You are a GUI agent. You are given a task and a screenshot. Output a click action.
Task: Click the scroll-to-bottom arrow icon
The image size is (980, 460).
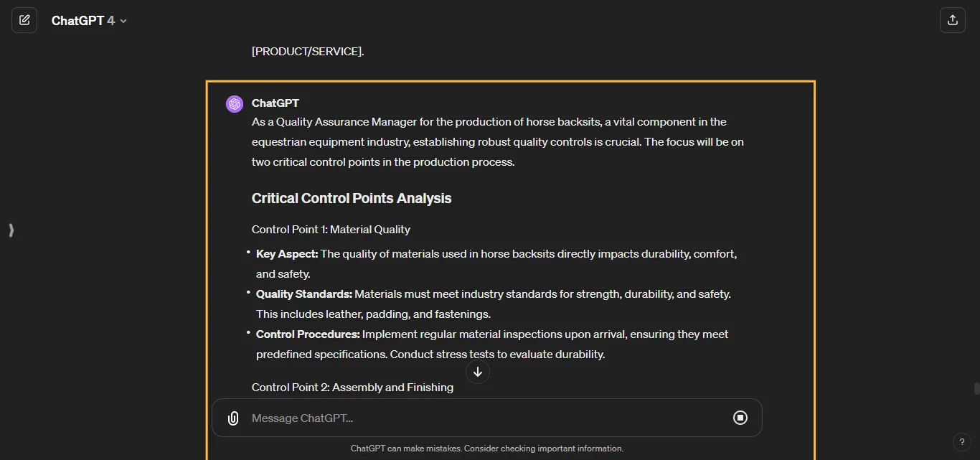pos(477,372)
